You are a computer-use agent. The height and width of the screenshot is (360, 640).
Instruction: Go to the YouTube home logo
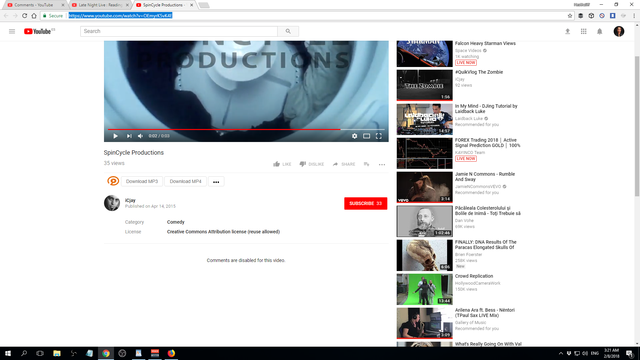39,31
